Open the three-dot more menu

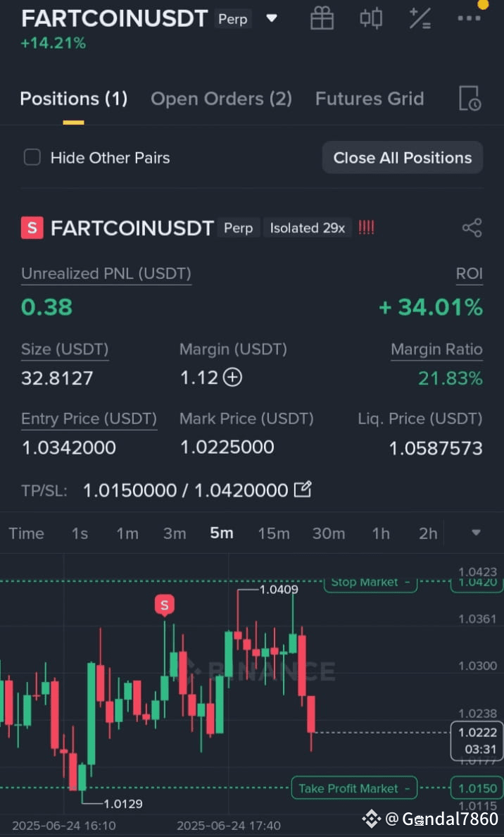pyautogui.click(x=469, y=18)
